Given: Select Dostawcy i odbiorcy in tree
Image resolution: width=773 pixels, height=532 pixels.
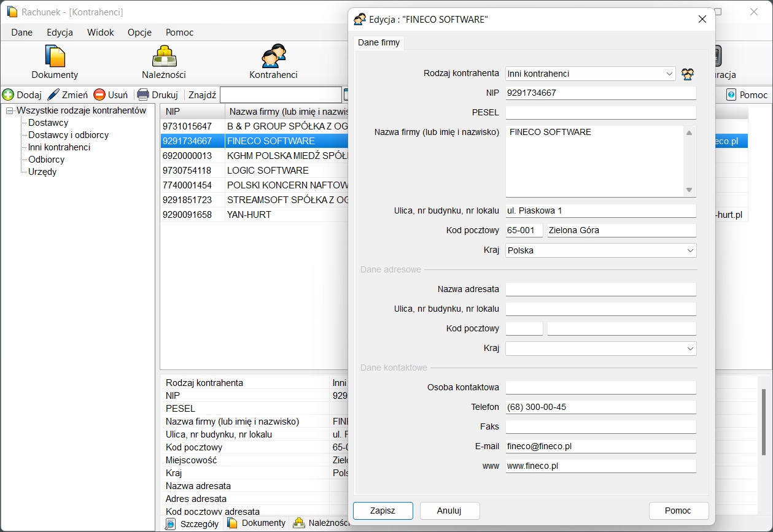Looking at the screenshot, I should point(68,135).
